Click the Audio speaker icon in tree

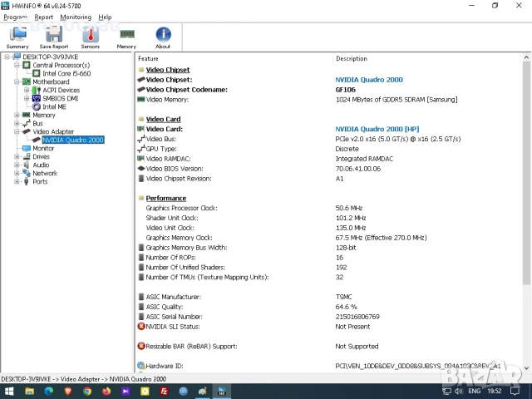coord(26,165)
